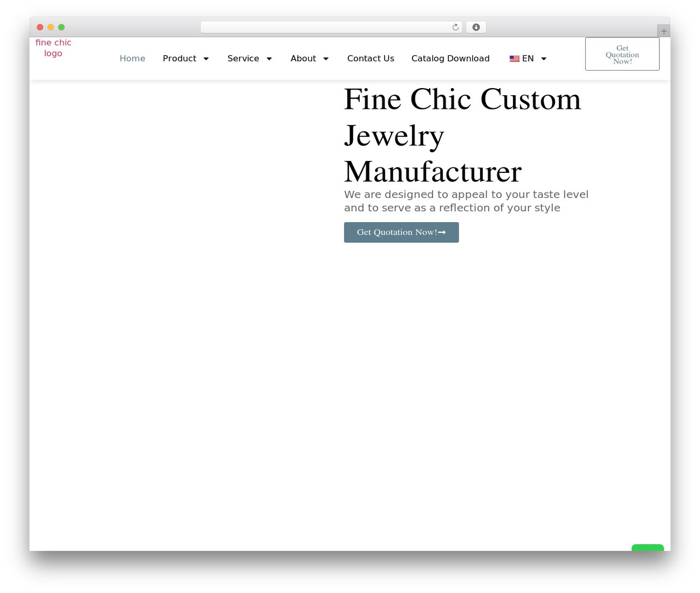Click the US flag language icon
700x593 pixels.
[515, 59]
